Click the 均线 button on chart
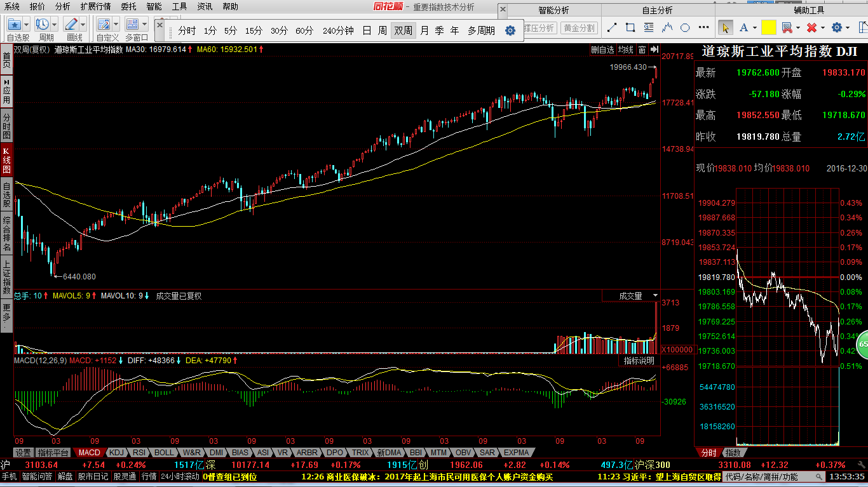 pos(626,50)
